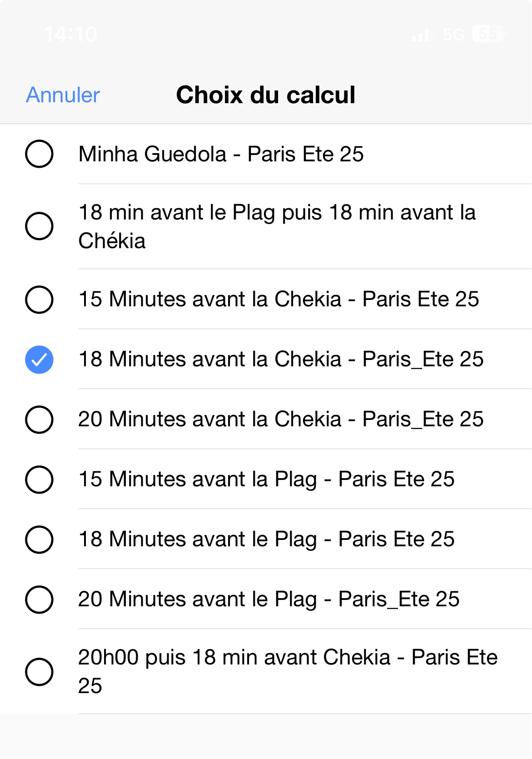The image size is (532, 759).
Task: Tap the Annuler cancel link
Action: click(x=63, y=95)
